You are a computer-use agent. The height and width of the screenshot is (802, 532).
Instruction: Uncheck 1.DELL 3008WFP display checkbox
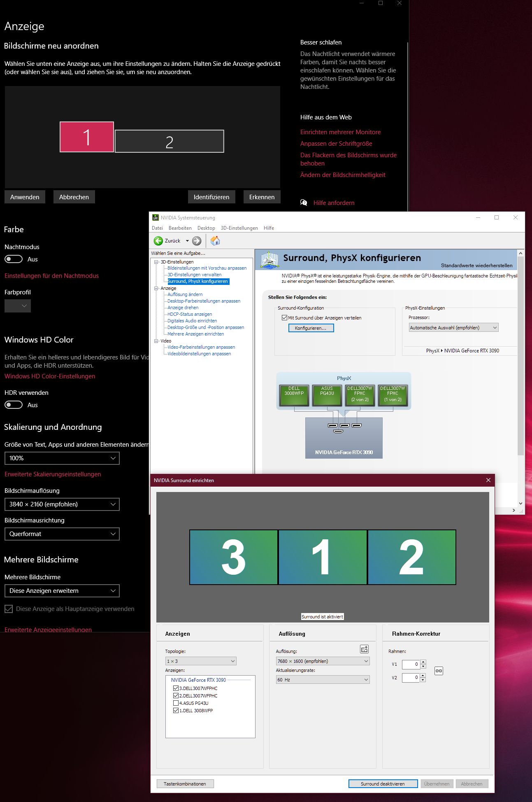point(176,711)
